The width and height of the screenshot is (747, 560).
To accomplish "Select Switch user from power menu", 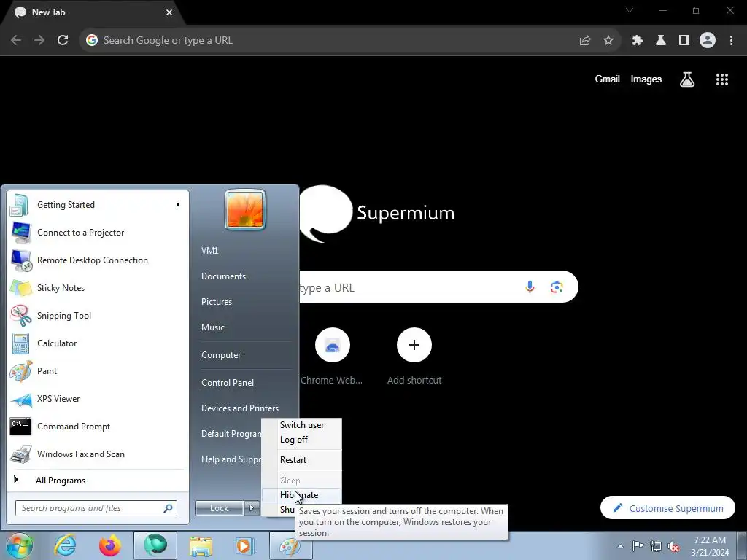I will pyautogui.click(x=301, y=425).
